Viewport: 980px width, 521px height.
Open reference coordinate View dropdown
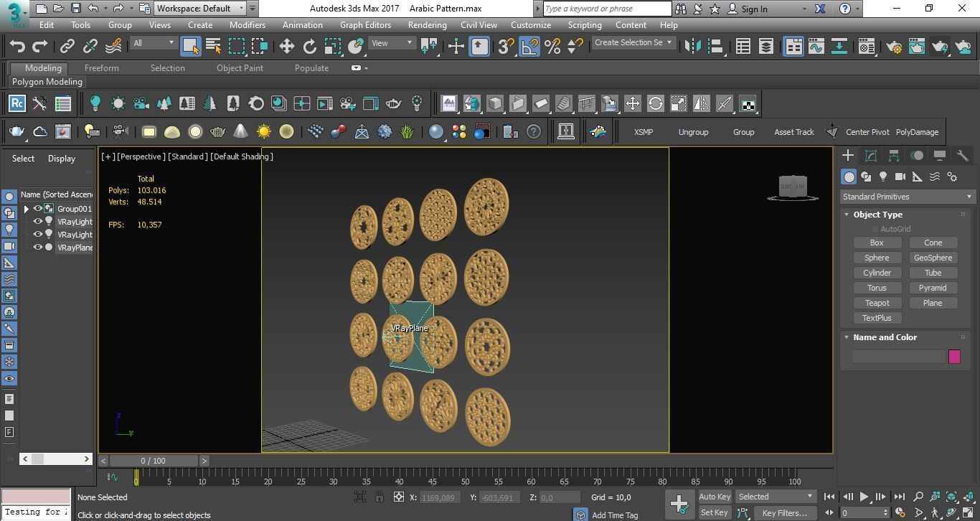tap(391, 43)
